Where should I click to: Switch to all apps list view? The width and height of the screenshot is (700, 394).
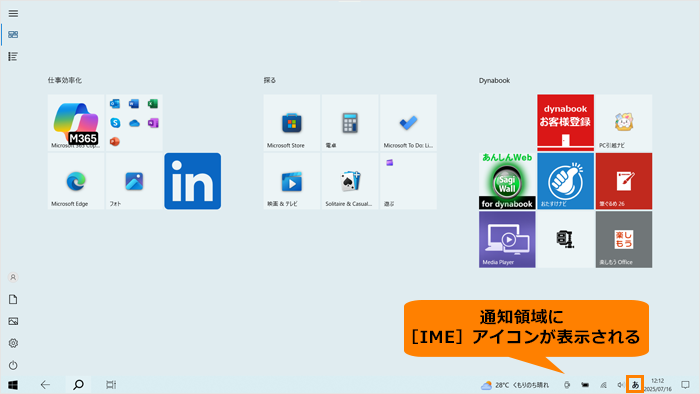tap(13, 56)
